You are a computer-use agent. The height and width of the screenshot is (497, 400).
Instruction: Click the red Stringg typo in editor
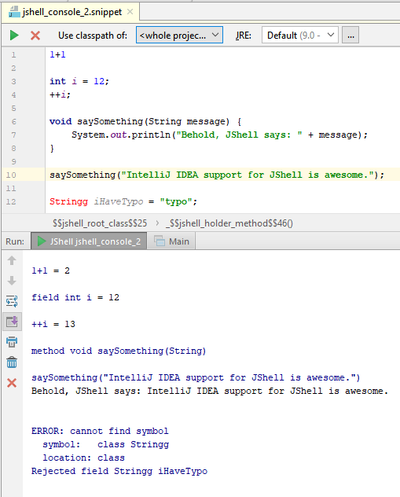click(69, 202)
